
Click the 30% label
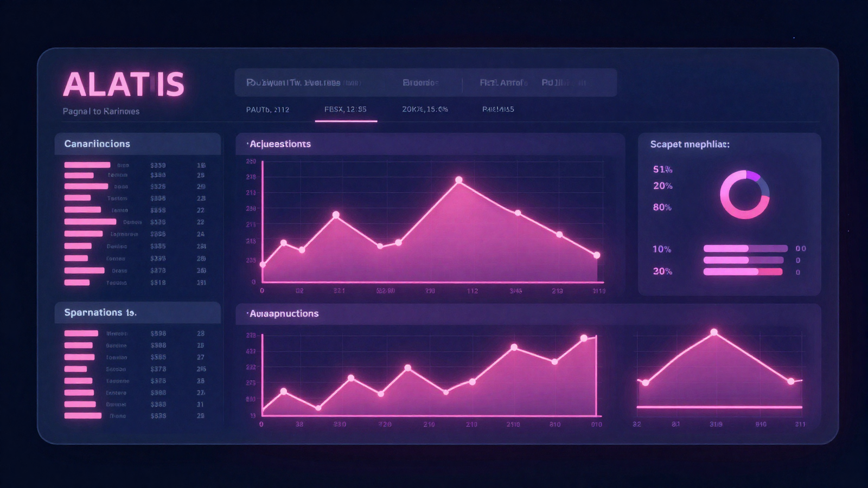point(662,271)
